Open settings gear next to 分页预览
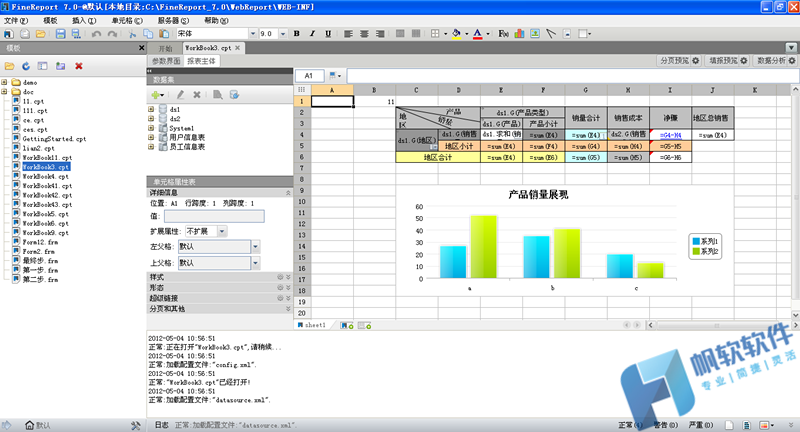Screen dimensions: 800x432 695,61
